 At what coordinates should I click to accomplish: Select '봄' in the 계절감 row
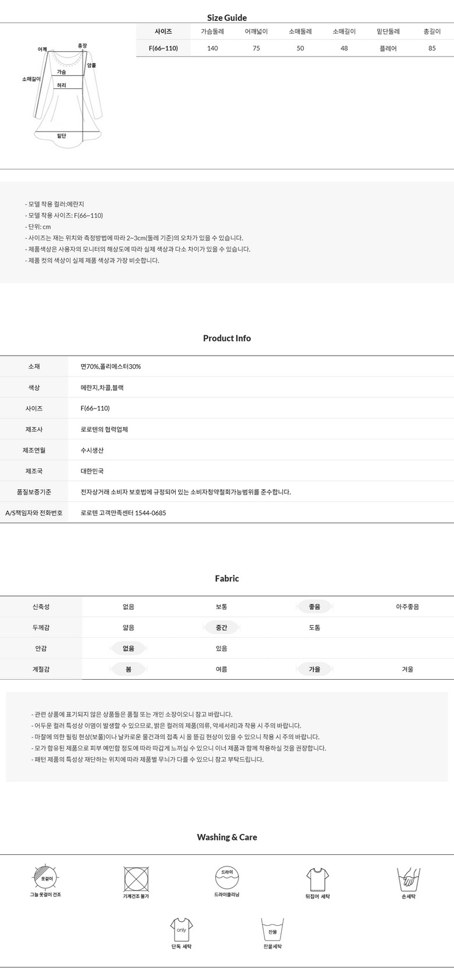click(x=128, y=669)
